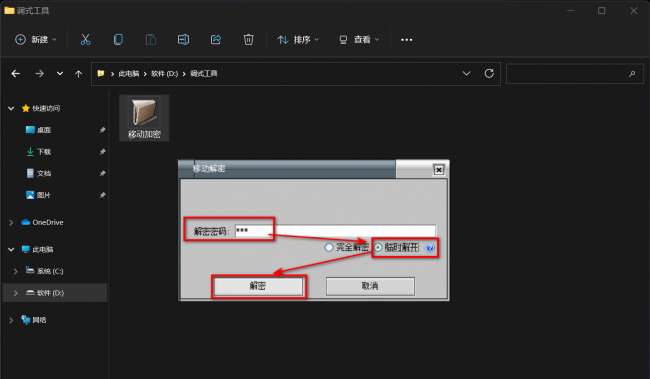The width and height of the screenshot is (650, 379).
Task: Go forward with the right arrow
Action: tap(39, 74)
